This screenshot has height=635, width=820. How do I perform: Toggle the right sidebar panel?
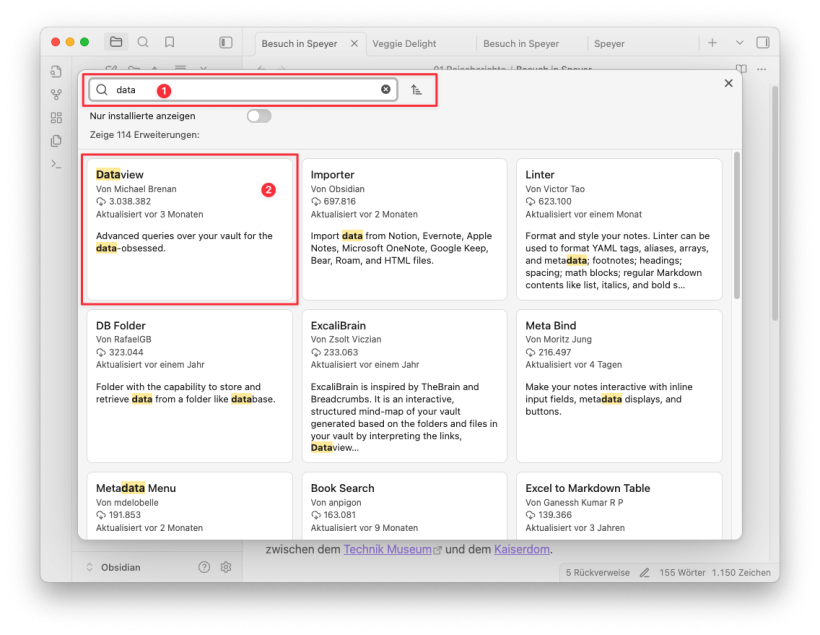point(763,43)
